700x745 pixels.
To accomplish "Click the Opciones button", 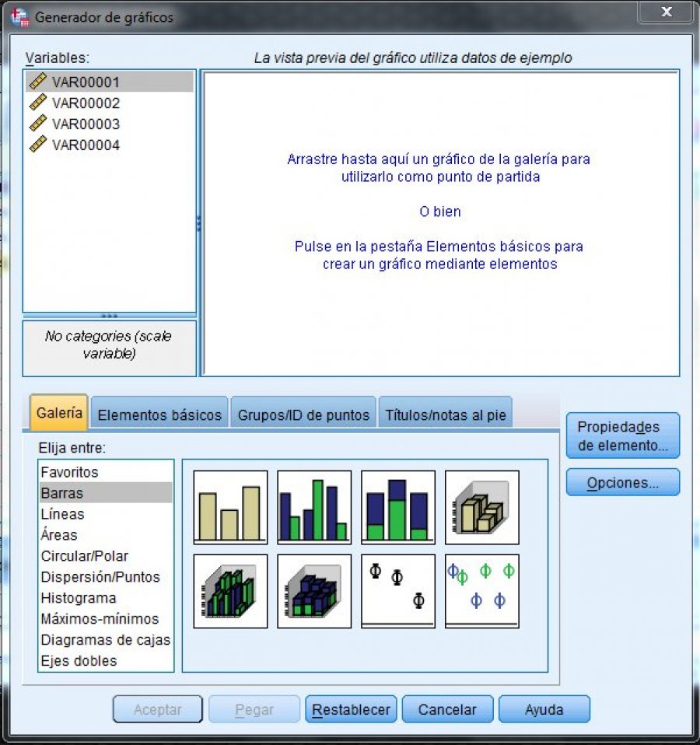I will 622,482.
